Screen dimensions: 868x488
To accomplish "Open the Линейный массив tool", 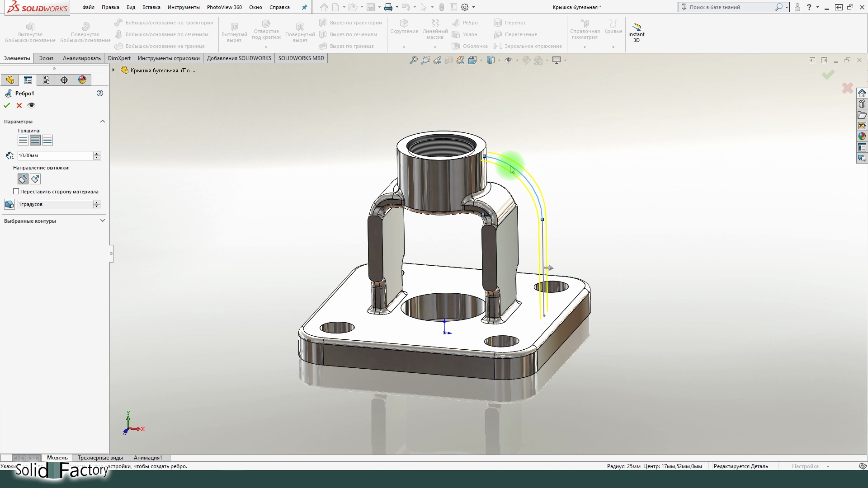I will point(435,28).
